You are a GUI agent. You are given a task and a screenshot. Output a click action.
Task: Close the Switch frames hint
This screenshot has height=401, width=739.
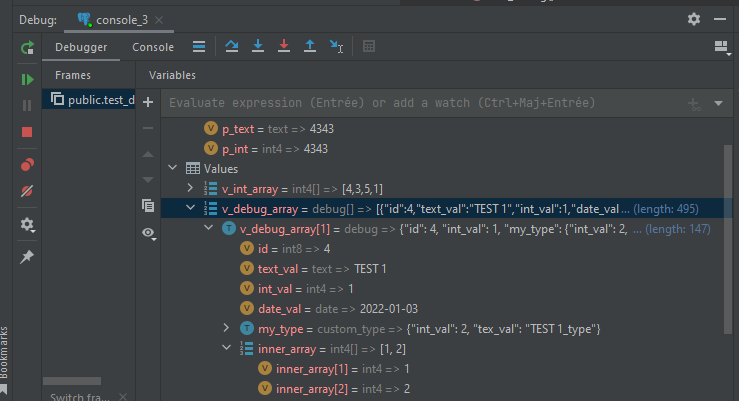click(123, 397)
